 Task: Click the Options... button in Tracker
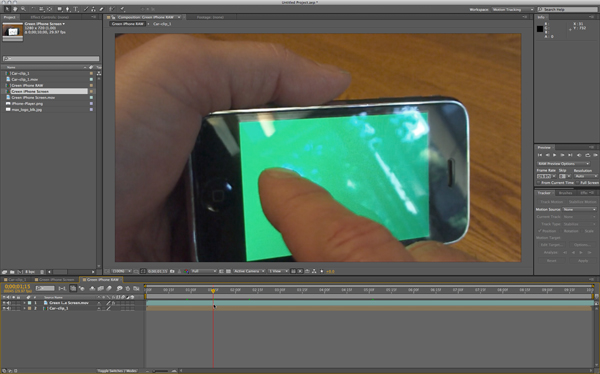[x=582, y=245]
